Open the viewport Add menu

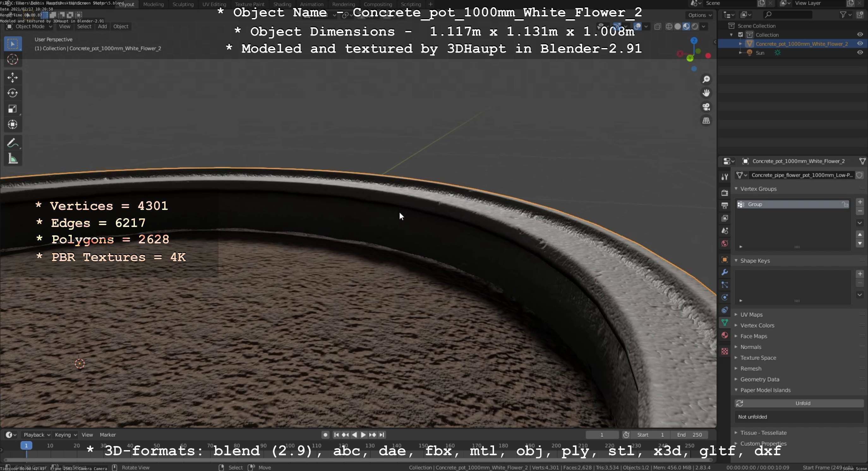[102, 27]
